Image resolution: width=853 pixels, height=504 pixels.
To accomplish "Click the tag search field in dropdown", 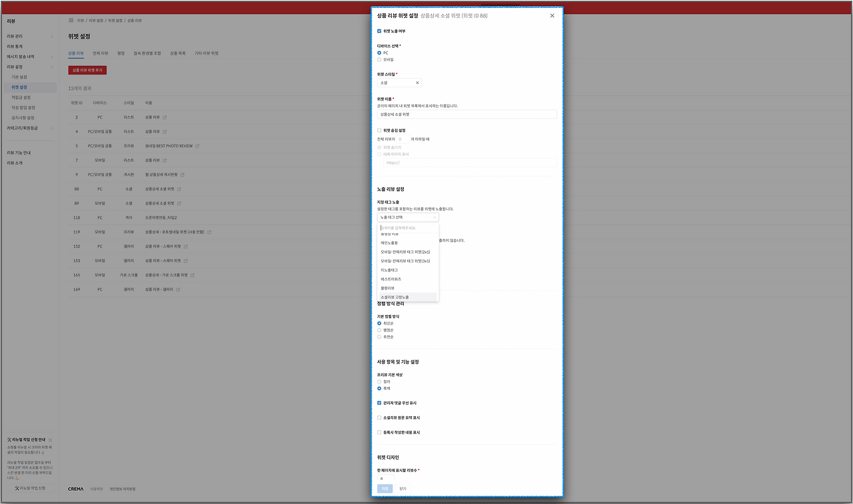I will click(408, 228).
